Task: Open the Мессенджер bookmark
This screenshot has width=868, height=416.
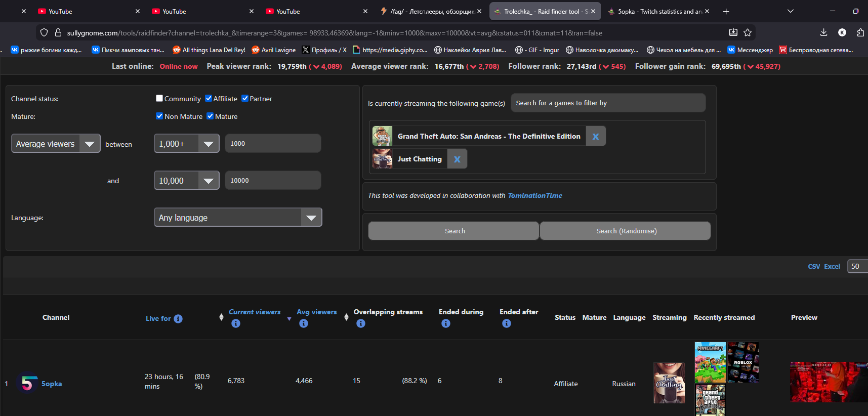Action: click(750, 50)
